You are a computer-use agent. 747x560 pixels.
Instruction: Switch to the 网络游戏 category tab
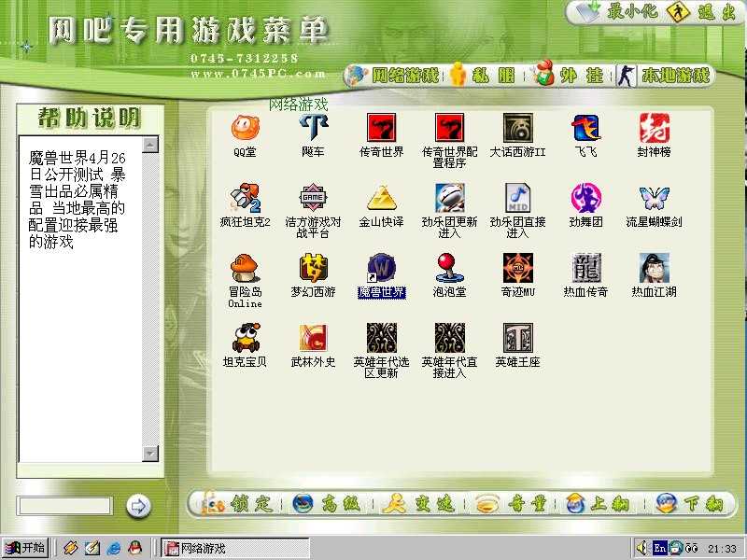[x=393, y=76]
